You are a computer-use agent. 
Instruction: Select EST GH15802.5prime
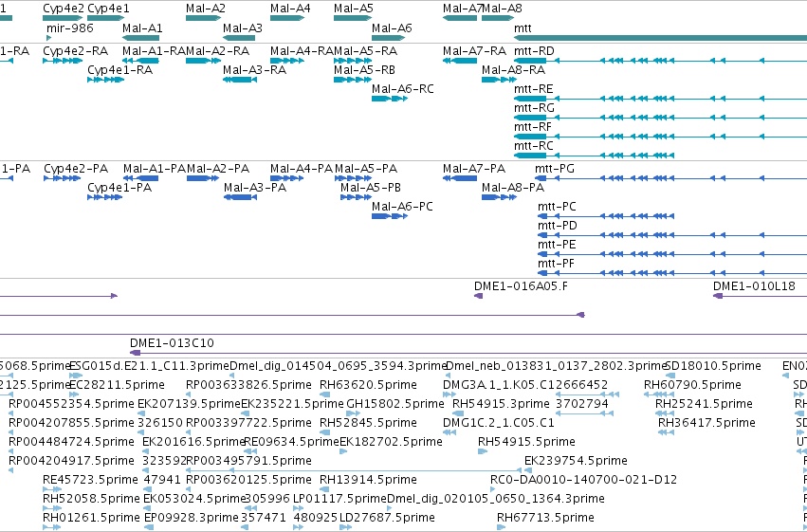point(353,413)
